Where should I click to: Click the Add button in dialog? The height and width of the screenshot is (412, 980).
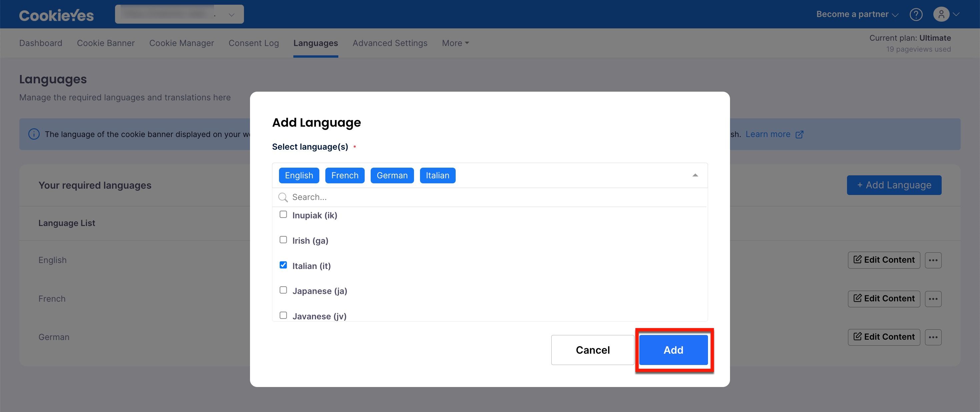[x=673, y=350]
